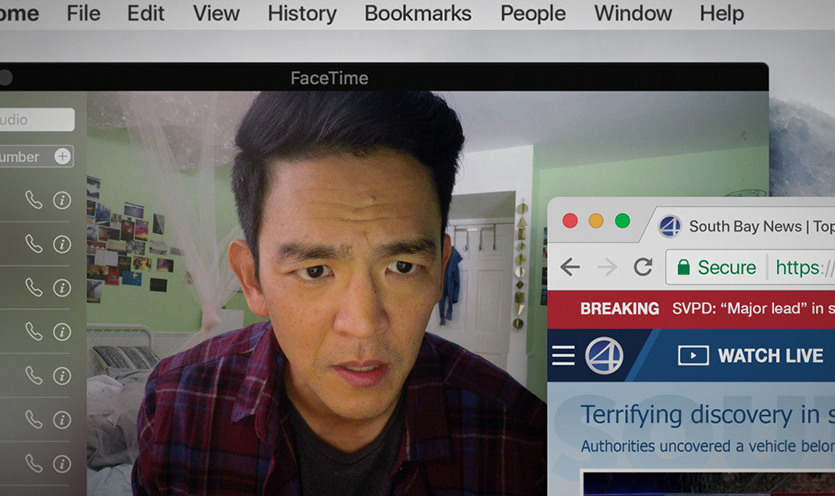Image resolution: width=835 pixels, height=496 pixels.
Task: Click the channel 4 logo on news site
Action: [x=604, y=355]
